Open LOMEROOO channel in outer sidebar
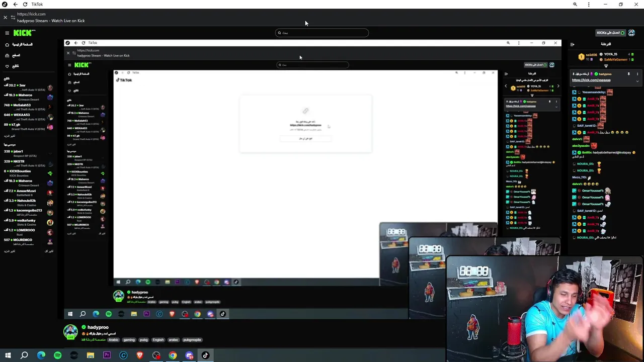 pos(28,232)
